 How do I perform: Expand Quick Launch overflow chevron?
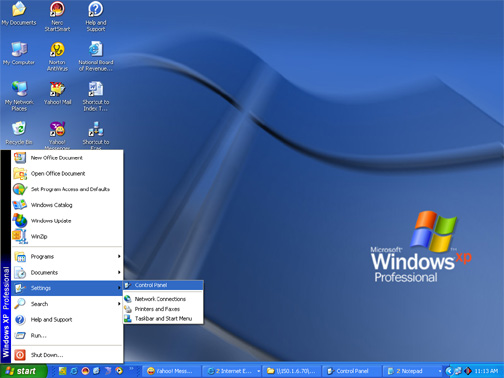tap(131, 369)
